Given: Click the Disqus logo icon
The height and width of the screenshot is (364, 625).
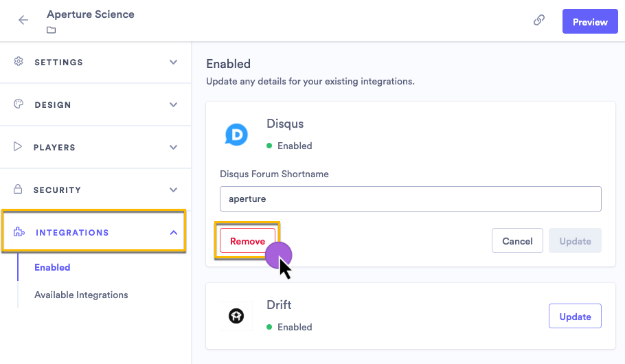Looking at the screenshot, I should (x=236, y=135).
